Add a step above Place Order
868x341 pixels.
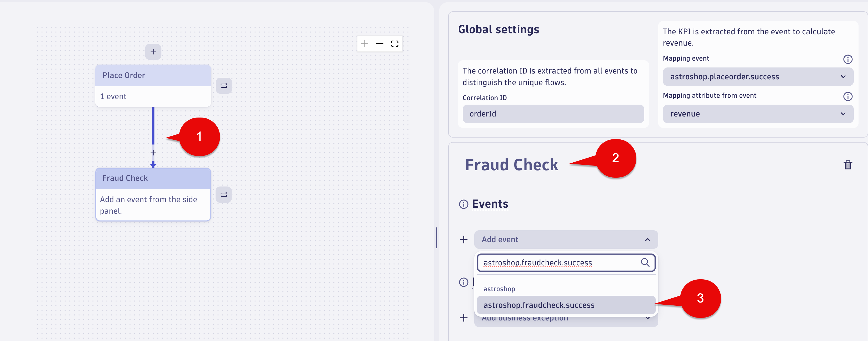(x=153, y=52)
